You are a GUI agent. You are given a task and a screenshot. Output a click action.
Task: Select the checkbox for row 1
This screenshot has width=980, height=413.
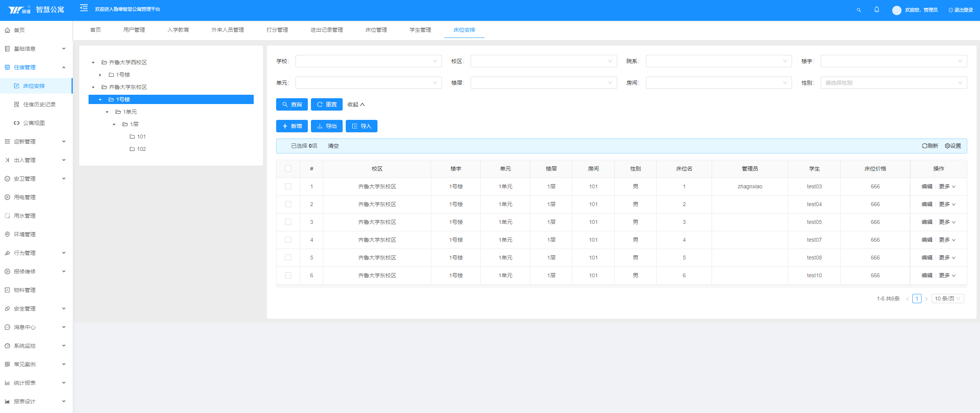pos(288,186)
